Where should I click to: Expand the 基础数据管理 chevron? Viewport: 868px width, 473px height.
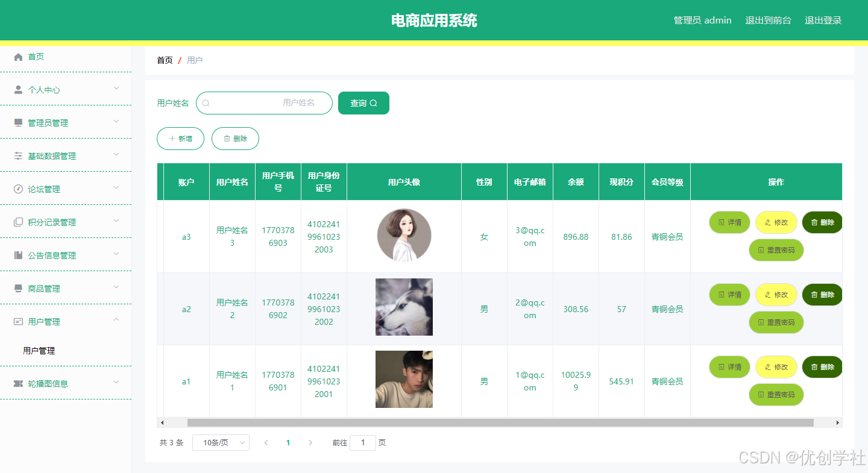coord(116,155)
